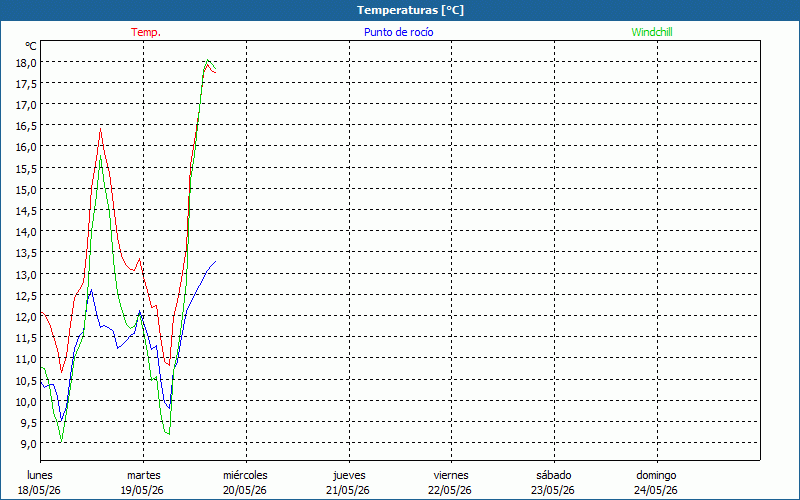800x500 pixels.
Task: Click the '16,0' y-axis value
Action: click(x=26, y=147)
